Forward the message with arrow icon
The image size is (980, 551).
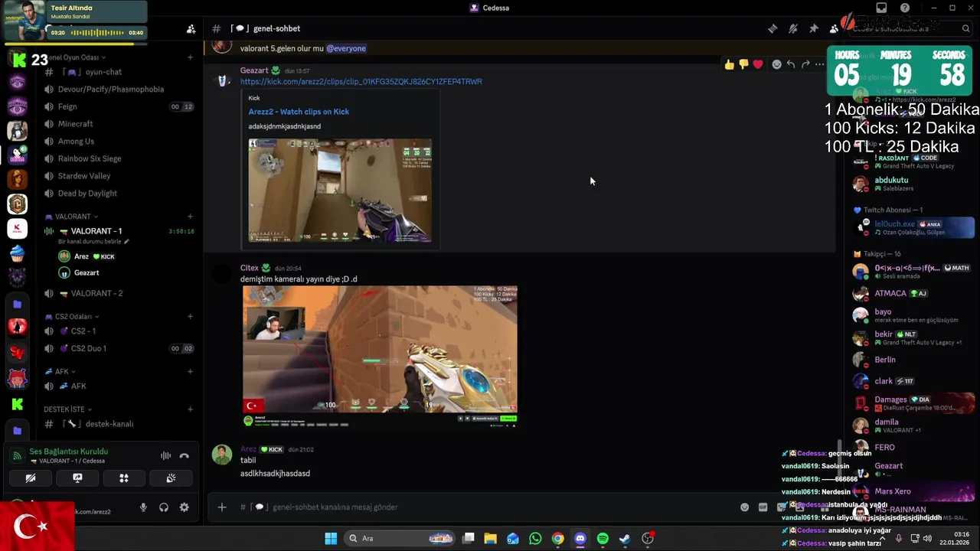[805, 64]
